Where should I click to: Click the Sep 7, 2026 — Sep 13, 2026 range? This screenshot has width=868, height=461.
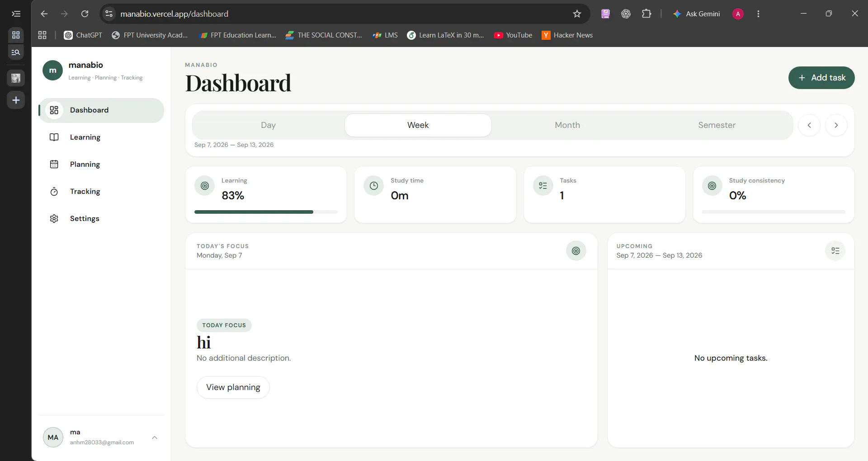click(x=234, y=145)
